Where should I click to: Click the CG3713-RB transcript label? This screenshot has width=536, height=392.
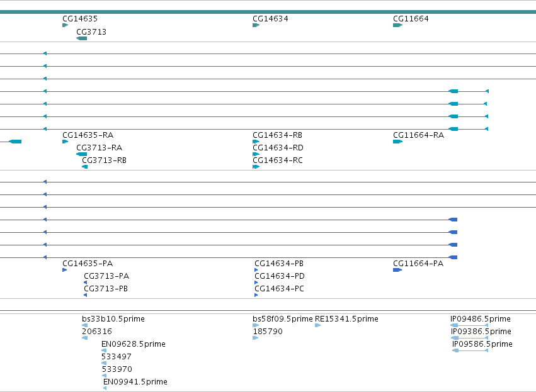point(105,160)
